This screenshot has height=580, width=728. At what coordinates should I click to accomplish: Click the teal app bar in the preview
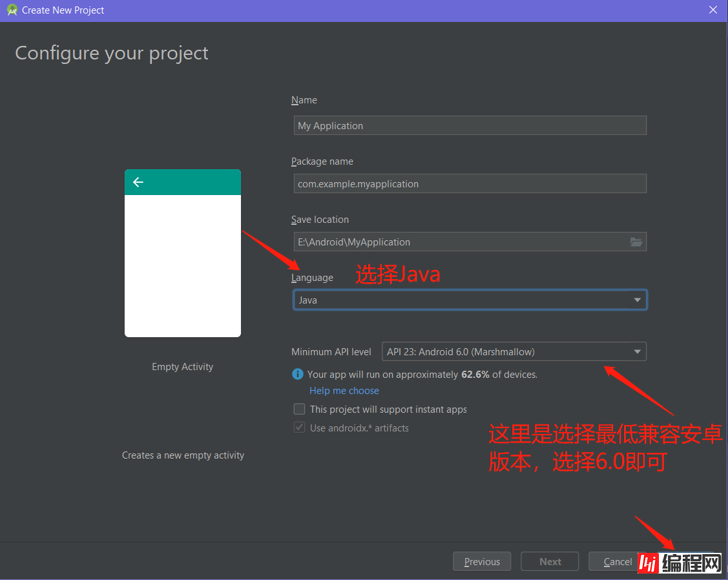194,182
